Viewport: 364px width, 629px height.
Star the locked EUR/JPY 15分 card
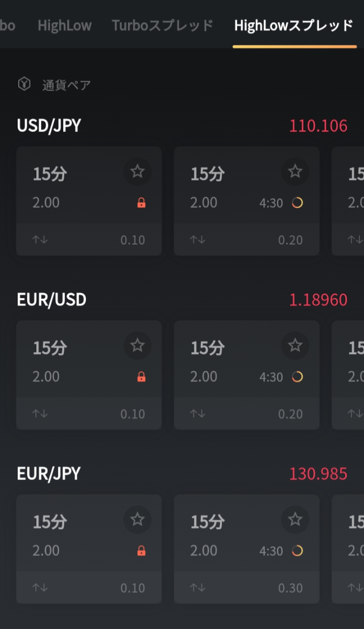137,519
